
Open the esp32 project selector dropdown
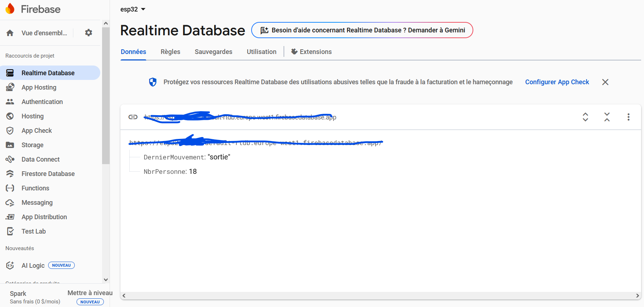[x=133, y=9]
